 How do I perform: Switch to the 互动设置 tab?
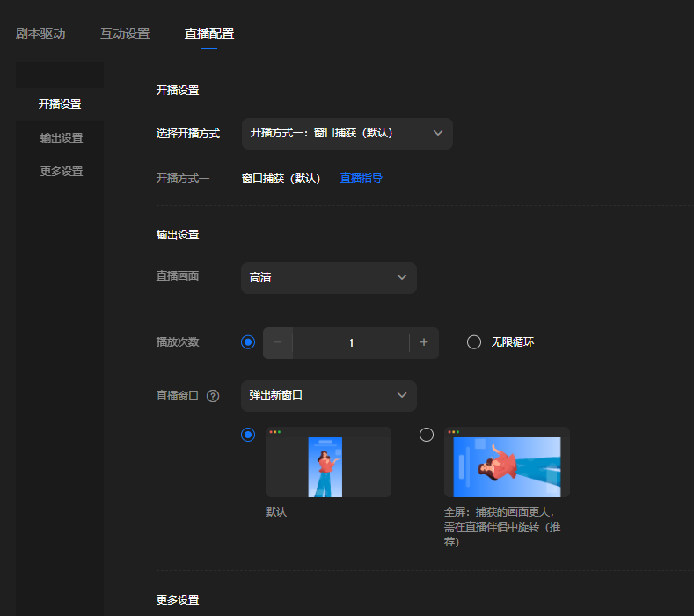pos(125,34)
